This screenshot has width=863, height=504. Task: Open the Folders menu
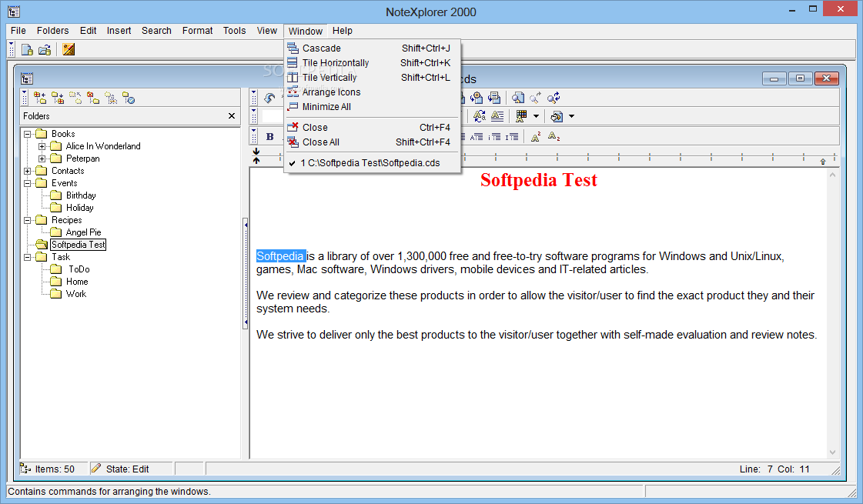click(53, 31)
